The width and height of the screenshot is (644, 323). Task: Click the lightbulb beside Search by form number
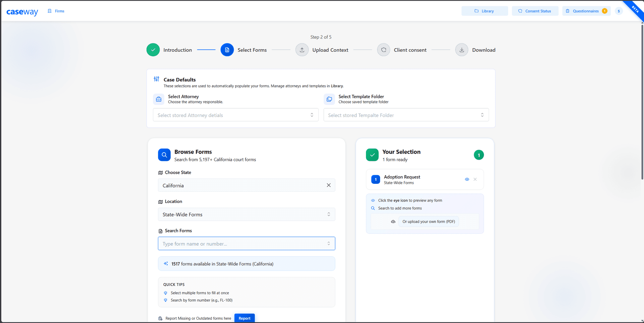tap(165, 300)
